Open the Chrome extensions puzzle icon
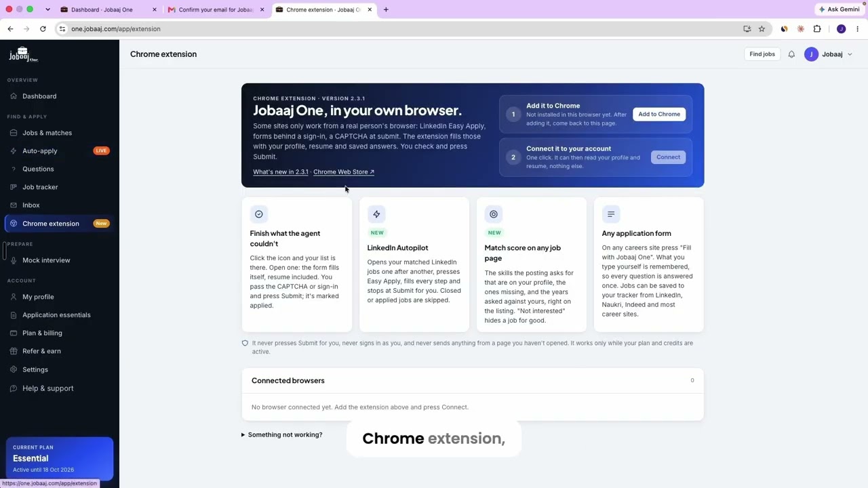Viewport: 868px width, 488px height. tap(817, 29)
